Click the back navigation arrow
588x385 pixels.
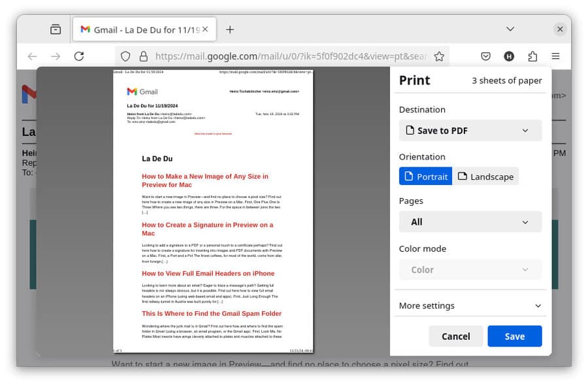click(32, 56)
